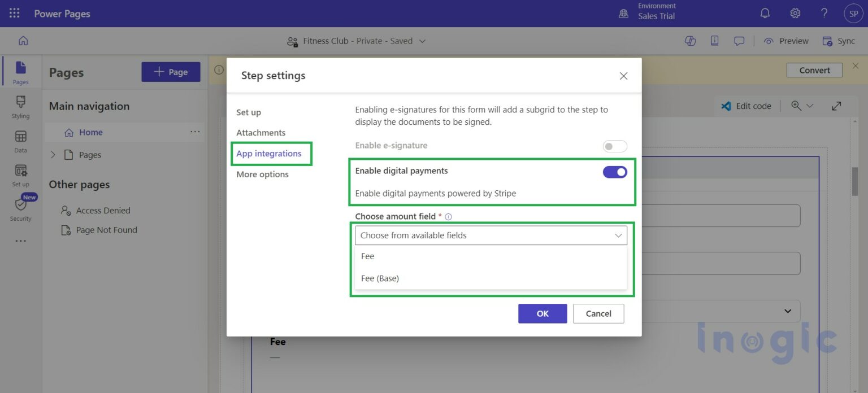Open the Microsoft app launcher waffle
The image size is (868, 393).
coord(14,12)
